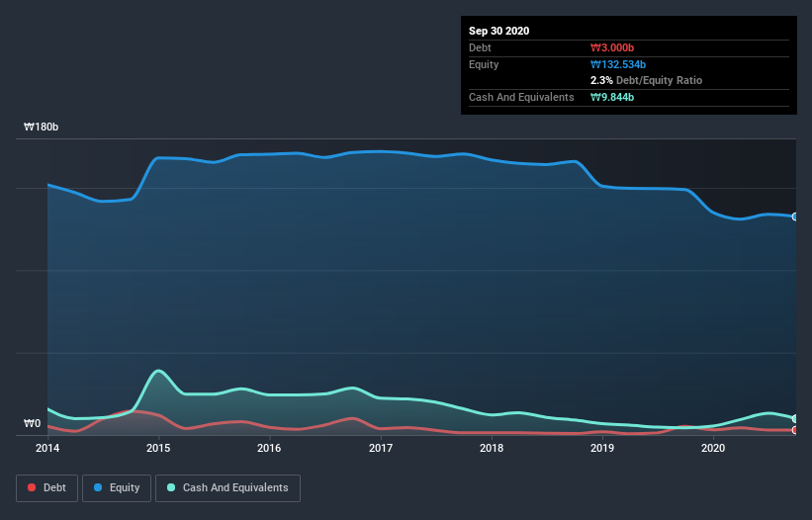Click the Debt row label in tooltip
812x520 pixels.
480,47
